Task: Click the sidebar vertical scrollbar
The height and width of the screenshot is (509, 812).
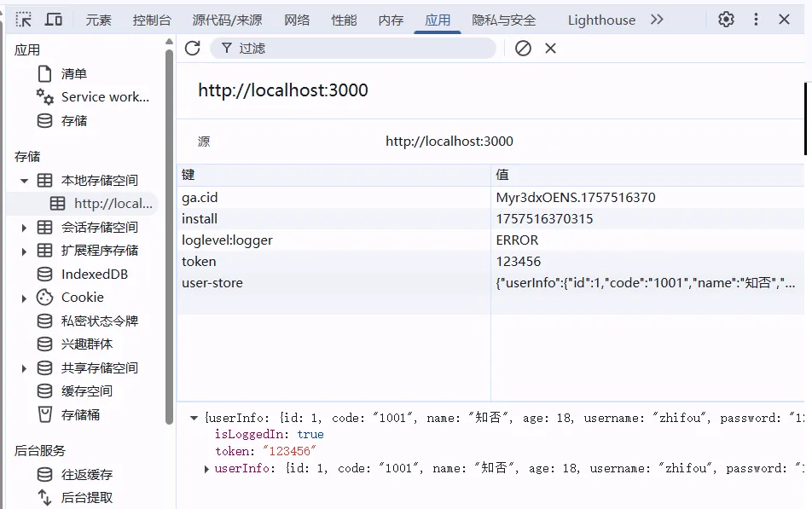Action: pos(169,230)
